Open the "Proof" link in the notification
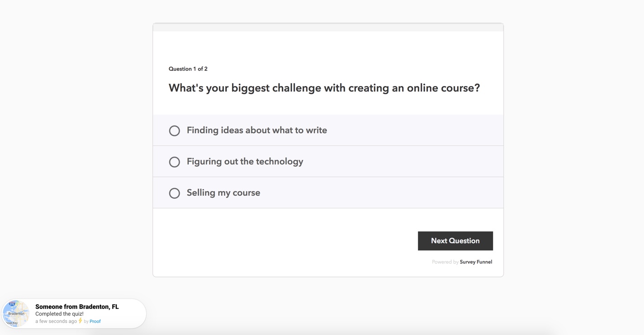The image size is (644, 335). pos(95,321)
